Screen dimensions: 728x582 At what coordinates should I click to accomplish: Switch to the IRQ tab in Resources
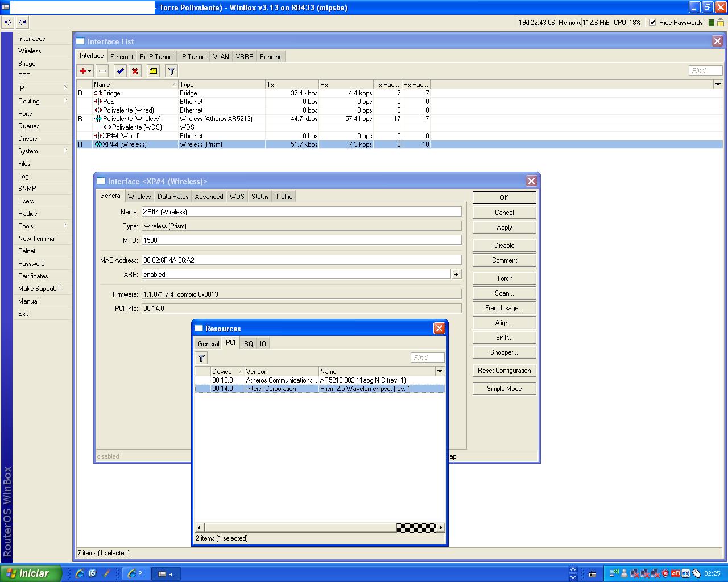[x=247, y=344]
